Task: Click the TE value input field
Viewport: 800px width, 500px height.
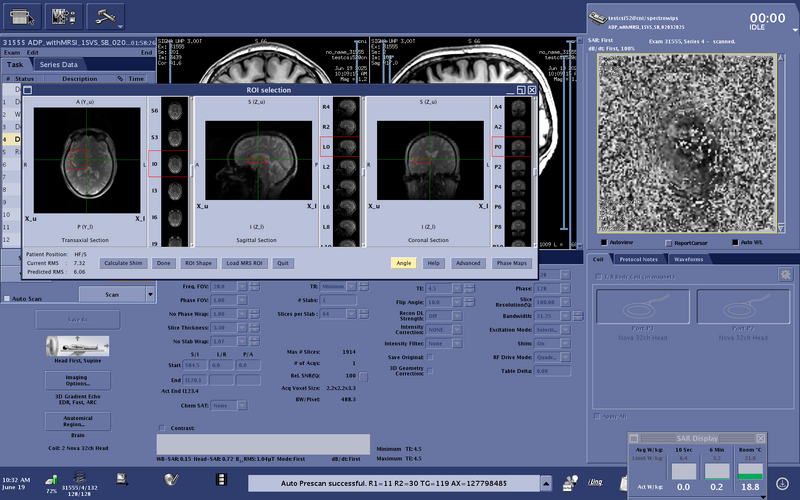Action: tap(438, 288)
